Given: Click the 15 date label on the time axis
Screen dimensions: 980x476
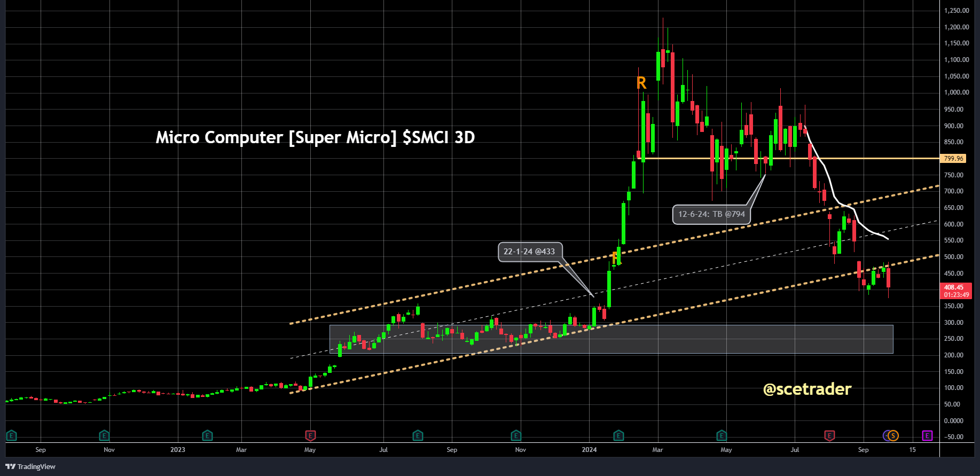Looking at the screenshot, I should pyautogui.click(x=913, y=450).
